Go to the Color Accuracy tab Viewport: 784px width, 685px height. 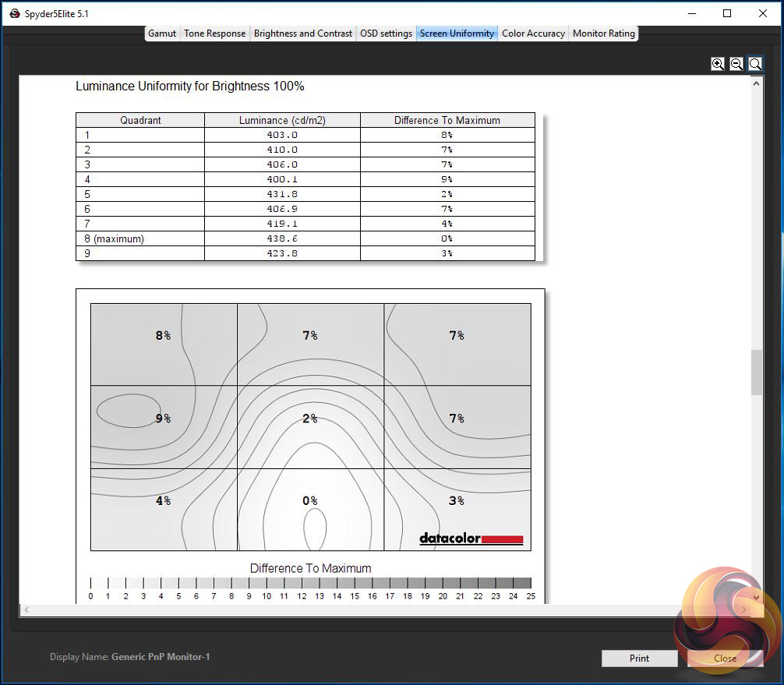pyautogui.click(x=534, y=34)
